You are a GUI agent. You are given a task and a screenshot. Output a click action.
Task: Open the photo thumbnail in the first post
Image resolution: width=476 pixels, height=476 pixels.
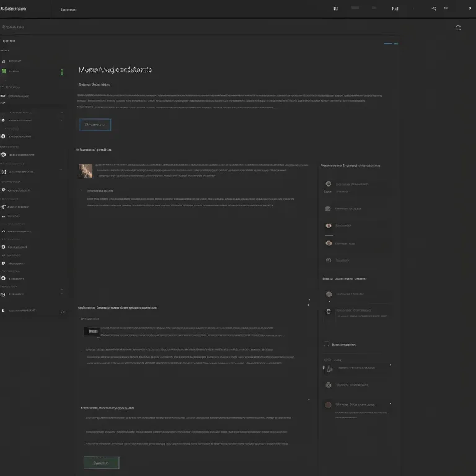click(86, 170)
